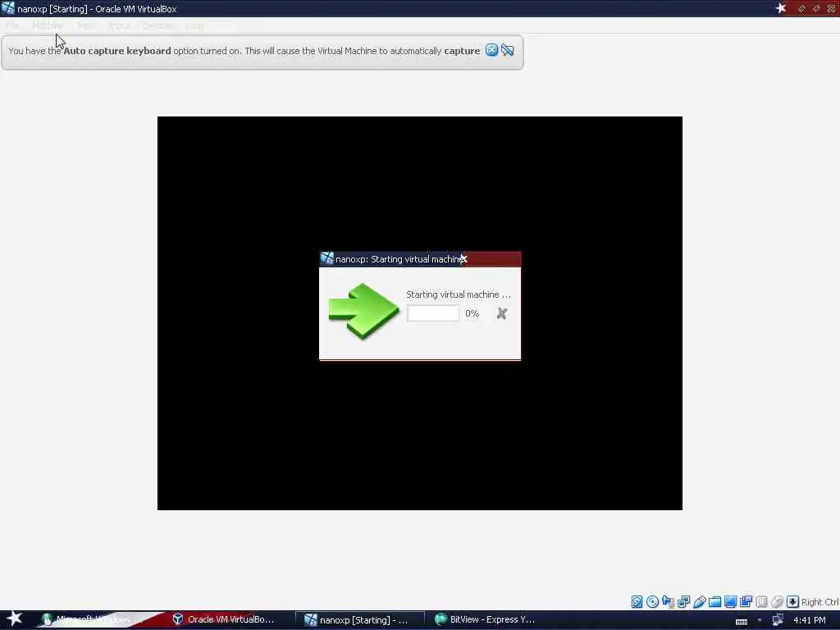Screen dimensions: 840x630
Task: Dismiss the auto capture keyboard notification
Action: tap(491, 50)
